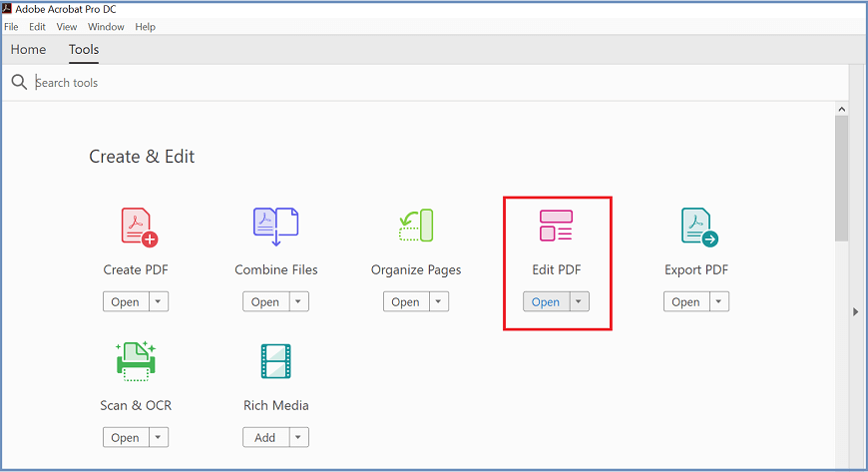Image resolution: width=868 pixels, height=472 pixels.
Task: Expand dropdown arrow next to Edit PDF Open
Action: click(x=579, y=302)
